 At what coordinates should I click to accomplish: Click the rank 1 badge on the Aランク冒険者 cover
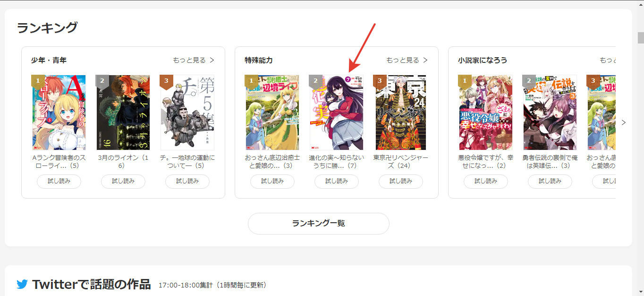[x=38, y=82]
